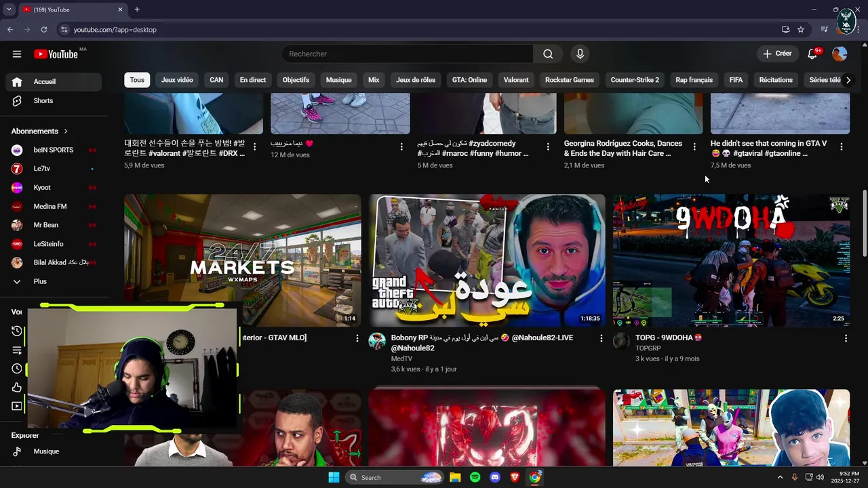Select the CAN filter chip

click(216, 80)
